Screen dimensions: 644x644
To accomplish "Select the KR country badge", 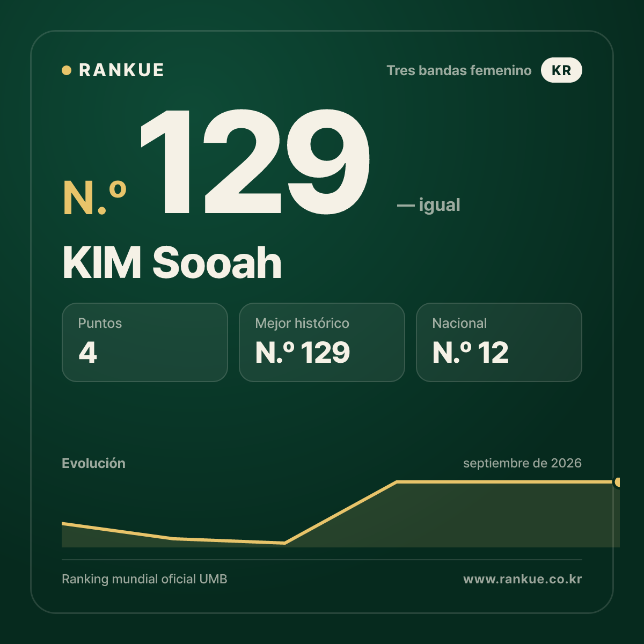I will [561, 70].
